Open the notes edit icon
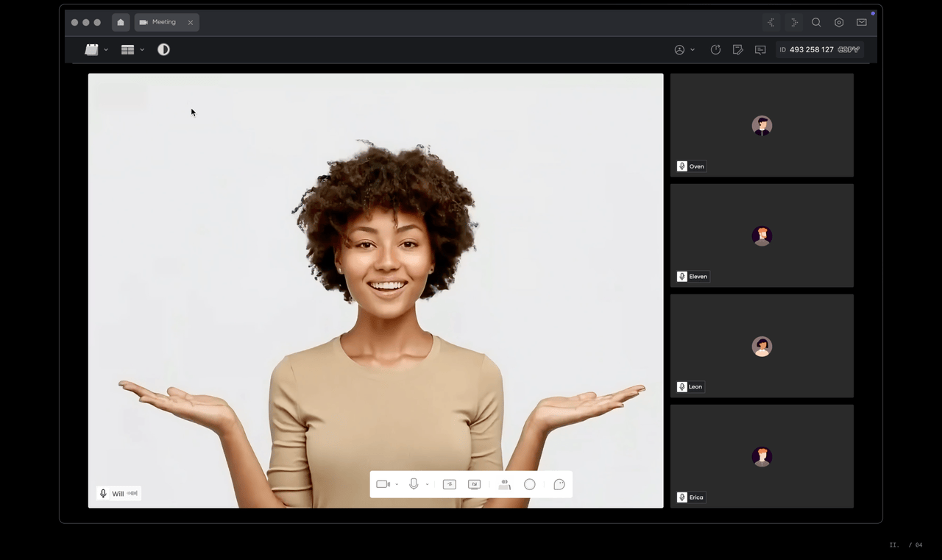The width and height of the screenshot is (942, 560). (x=737, y=50)
